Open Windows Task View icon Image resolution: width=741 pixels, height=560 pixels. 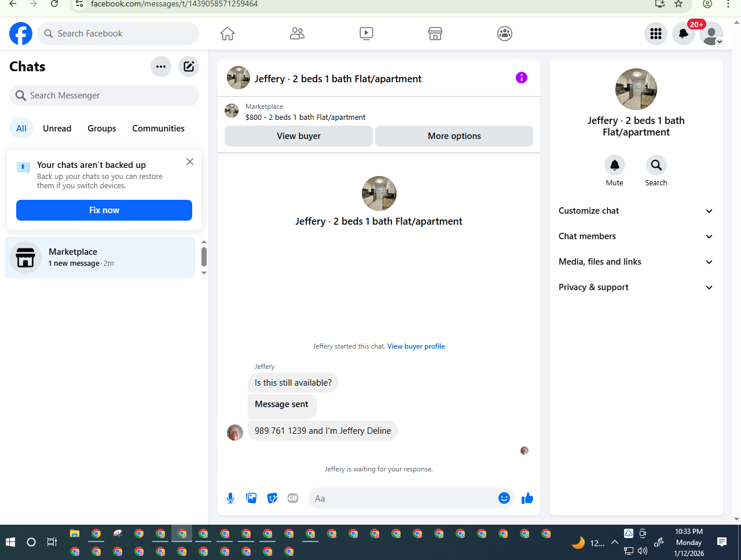coord(52,542)
